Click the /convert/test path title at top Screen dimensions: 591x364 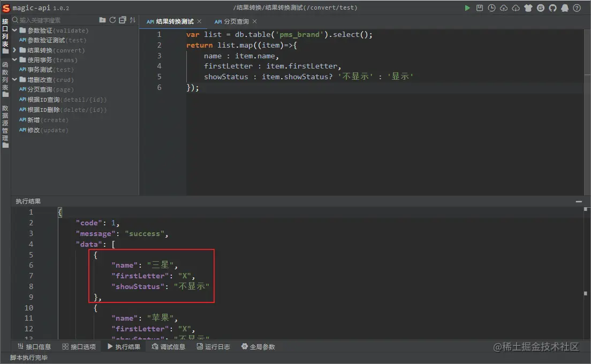(295, 7)
